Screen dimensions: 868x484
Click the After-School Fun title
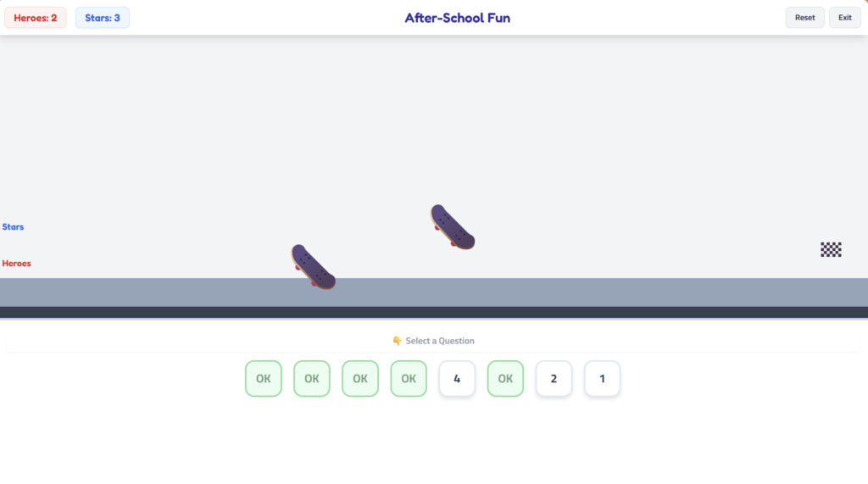click(457, 18)
